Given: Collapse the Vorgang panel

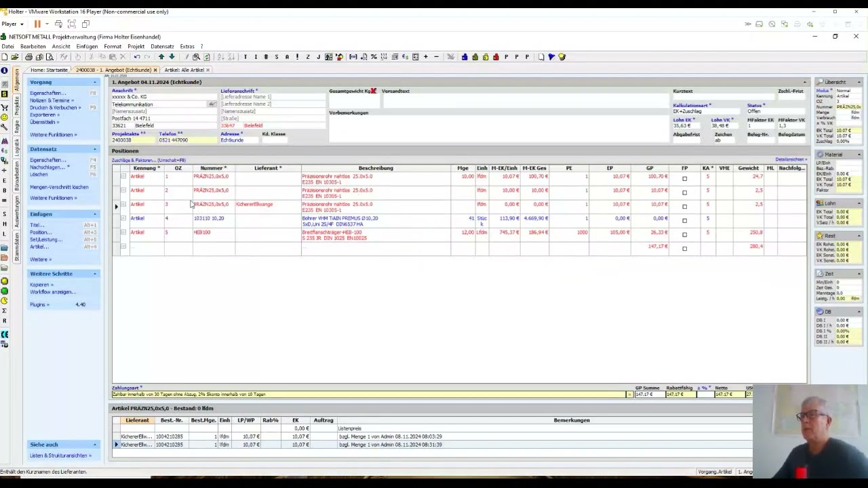Looking at the screenshot, I should (95, 82).
